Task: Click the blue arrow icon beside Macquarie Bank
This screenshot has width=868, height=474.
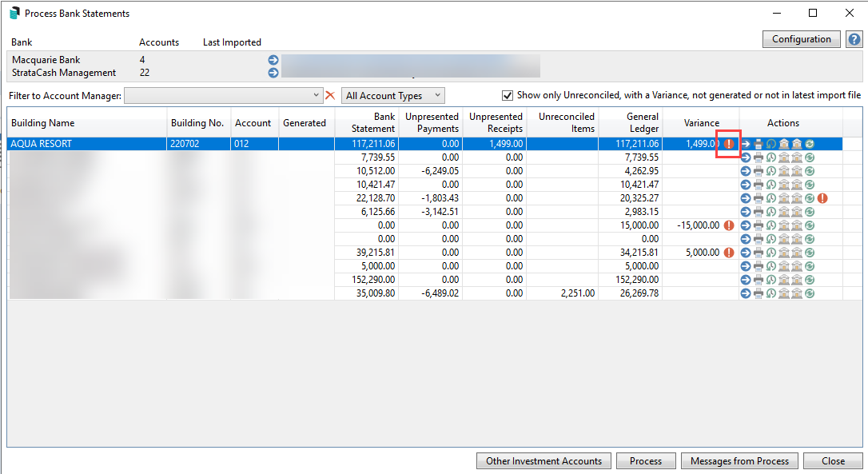Action: (x=273, y=60)
